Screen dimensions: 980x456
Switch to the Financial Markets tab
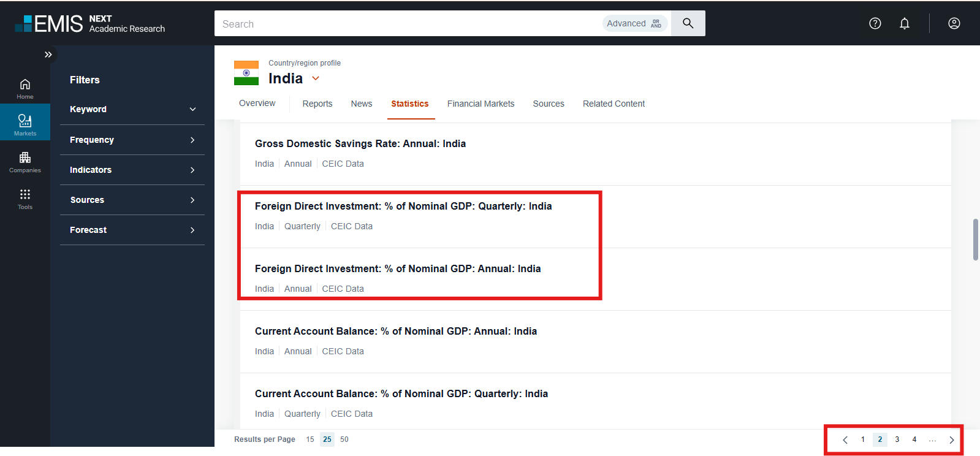(x=481, y=104)
